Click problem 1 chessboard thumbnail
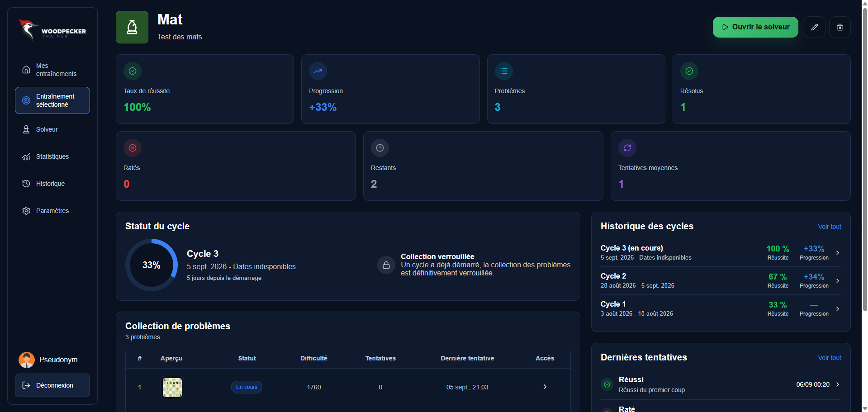The image size is (868, 412). point(172,388)
